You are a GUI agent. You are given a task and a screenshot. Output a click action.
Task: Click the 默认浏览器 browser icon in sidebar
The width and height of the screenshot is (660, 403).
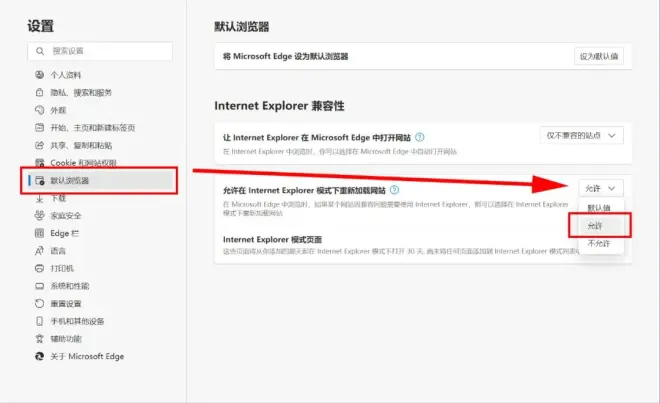[x=40, y=180]
